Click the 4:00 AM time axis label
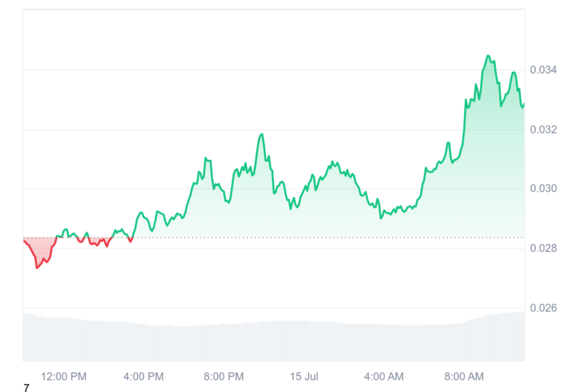The height and width of the screenshot is (392, 588). tap(384, 376)
